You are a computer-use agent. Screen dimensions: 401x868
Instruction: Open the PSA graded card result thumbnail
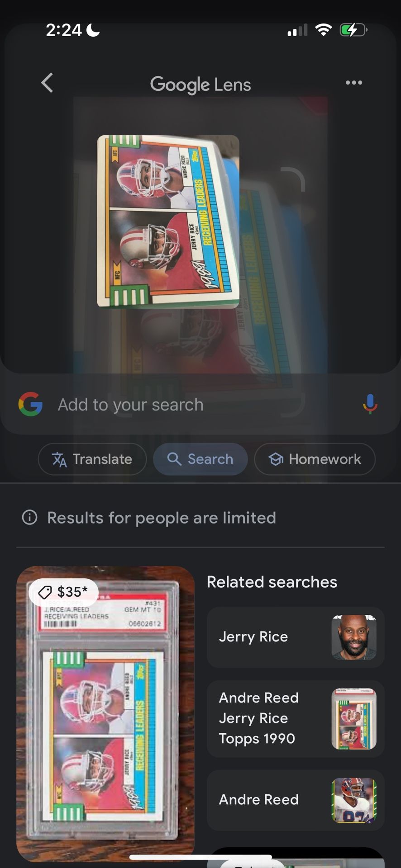click(105, 713)
